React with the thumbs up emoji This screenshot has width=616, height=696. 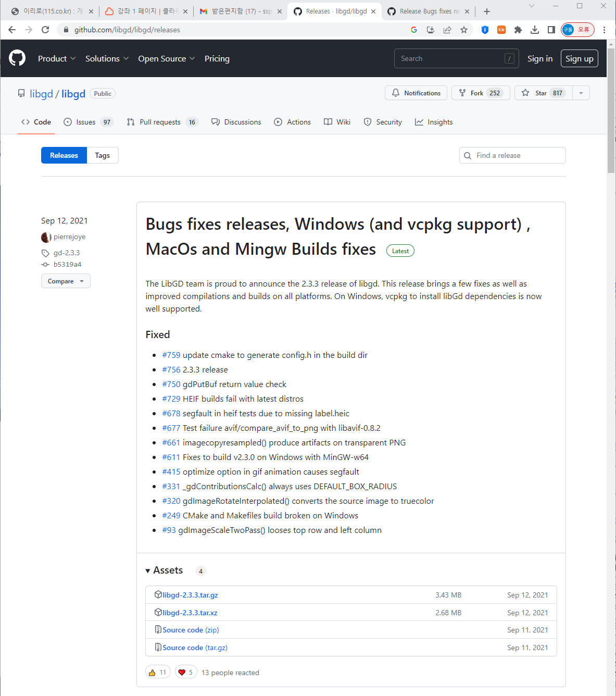(x=158, y=673)
